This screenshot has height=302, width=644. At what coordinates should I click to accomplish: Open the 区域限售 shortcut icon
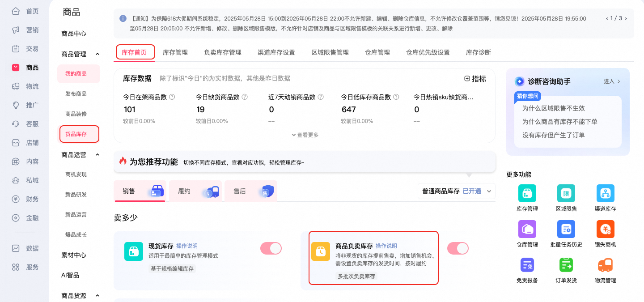[566, 193]
